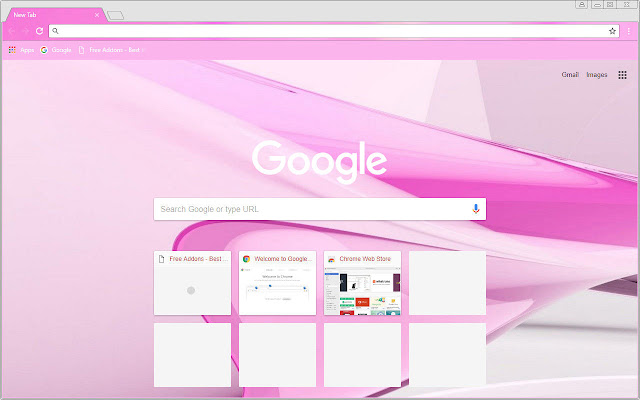Minimize the Chrome window
This screenshot has height=400, width=640.
(598, 4)
